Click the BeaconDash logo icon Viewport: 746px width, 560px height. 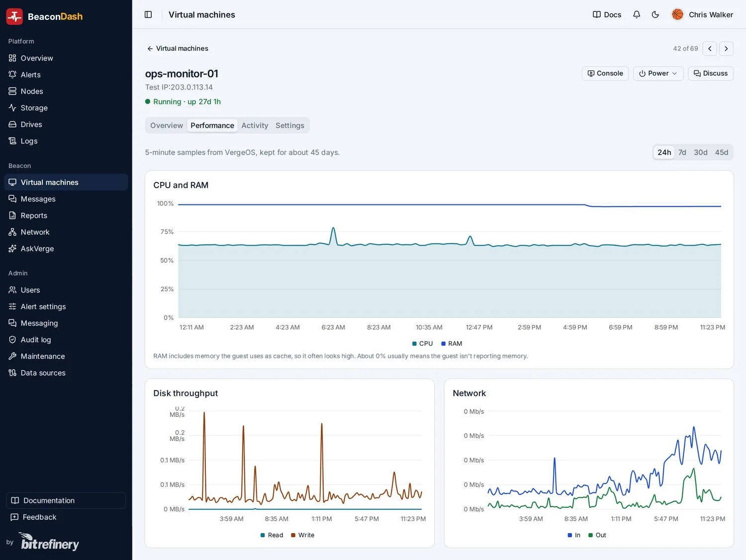(x=14, y=16)
